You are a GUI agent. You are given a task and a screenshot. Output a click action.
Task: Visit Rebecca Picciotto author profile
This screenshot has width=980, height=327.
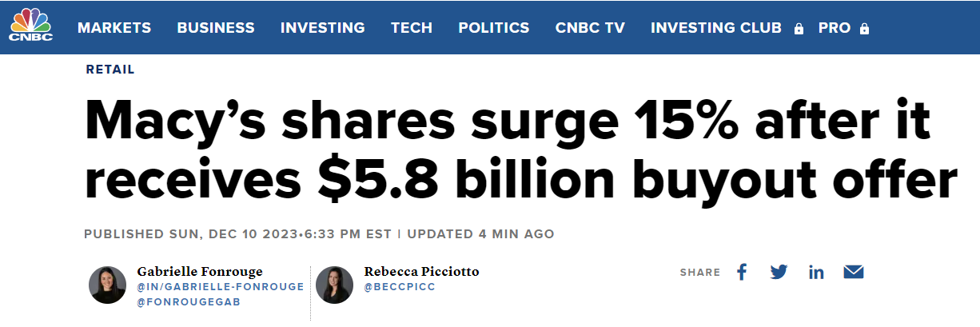tap(421, 271)
